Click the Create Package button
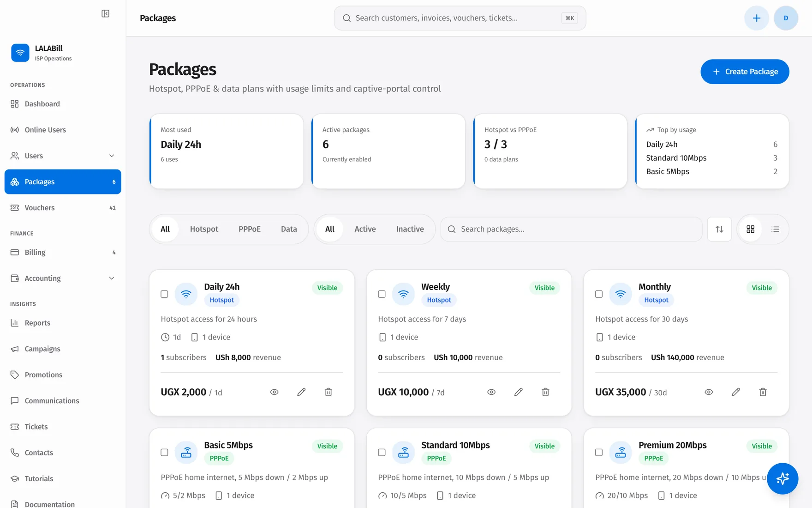 (x=745, y=72)
